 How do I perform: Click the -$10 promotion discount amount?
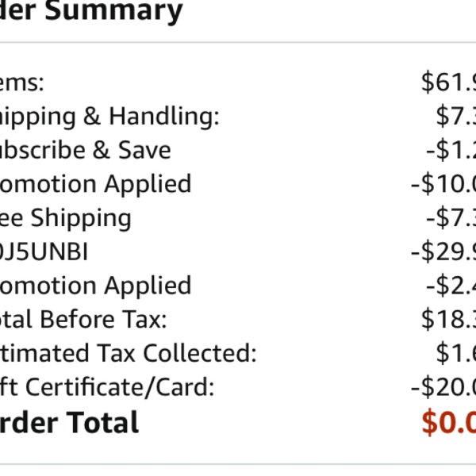443,184
